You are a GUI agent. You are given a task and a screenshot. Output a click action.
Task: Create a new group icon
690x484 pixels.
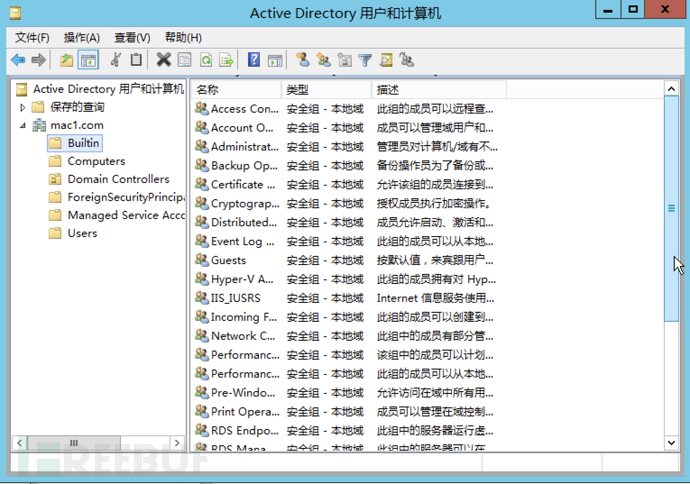pos(323,60)
